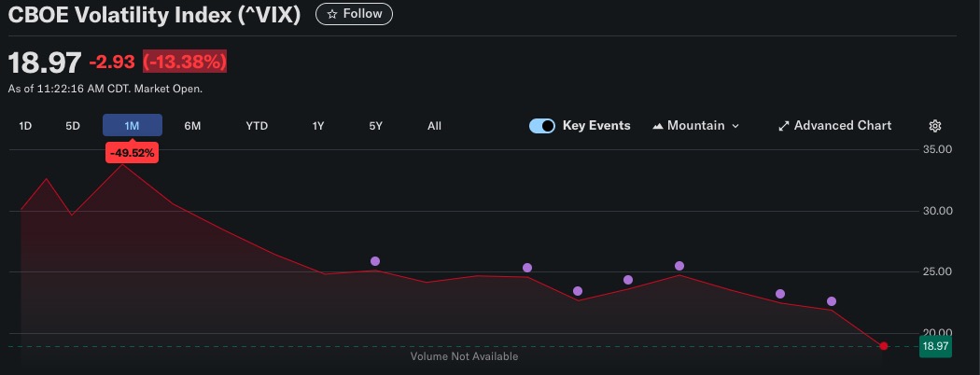Click the 35.00 axis label
The width and height of the screenshot is (980, 375).
[937, 149]
